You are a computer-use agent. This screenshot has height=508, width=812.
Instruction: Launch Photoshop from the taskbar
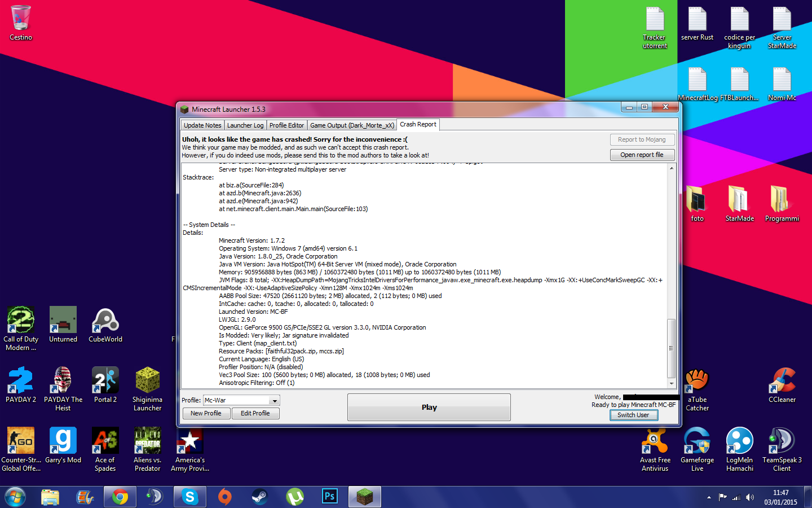[x=329, y=497]
